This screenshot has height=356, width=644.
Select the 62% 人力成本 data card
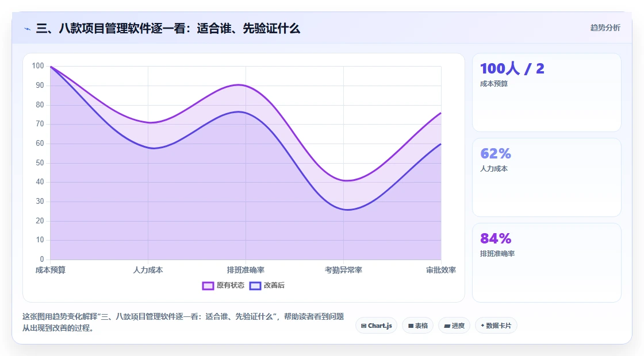point(547,177)
